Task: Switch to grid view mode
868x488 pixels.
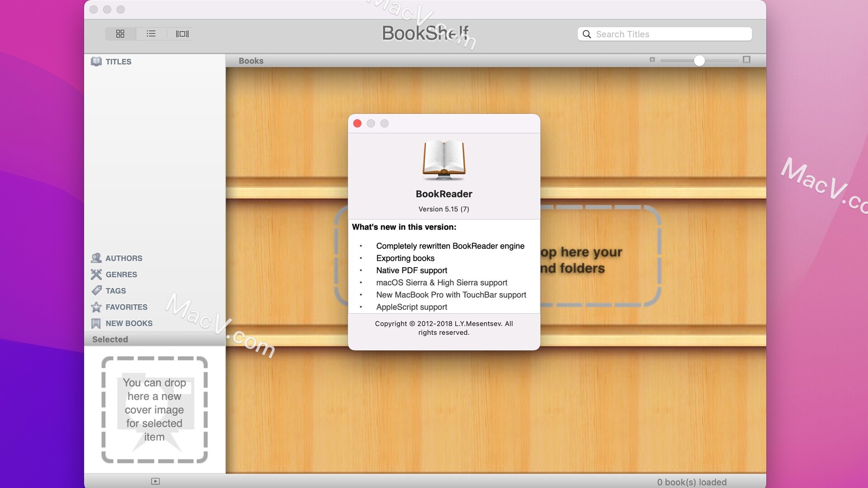Action: pos(120,34)
